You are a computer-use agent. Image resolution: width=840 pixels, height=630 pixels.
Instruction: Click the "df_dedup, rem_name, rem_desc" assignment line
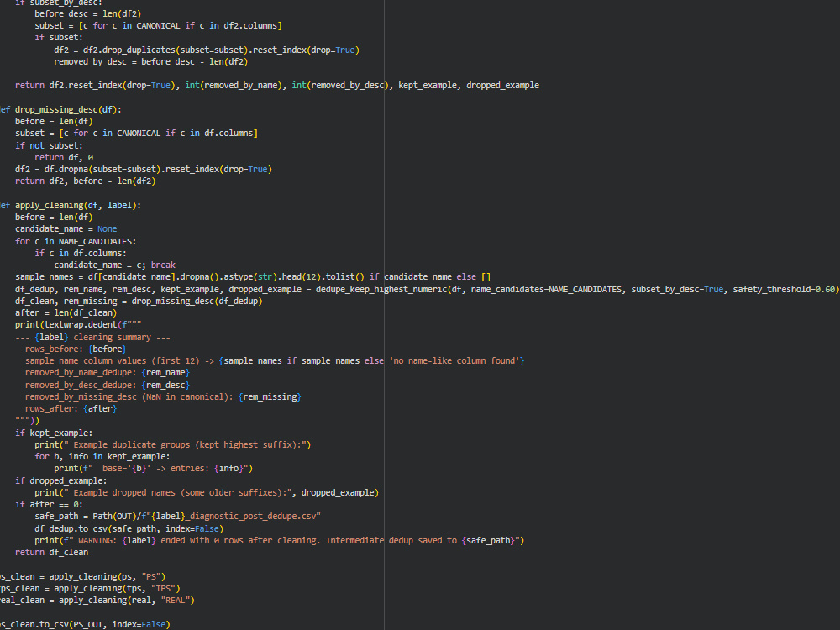pos(427,289)
